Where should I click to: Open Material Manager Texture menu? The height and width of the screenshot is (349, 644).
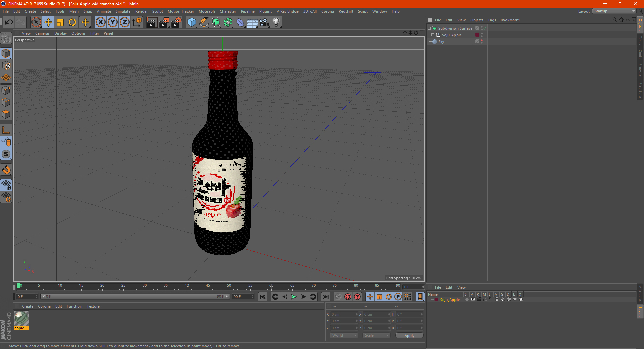93,306
